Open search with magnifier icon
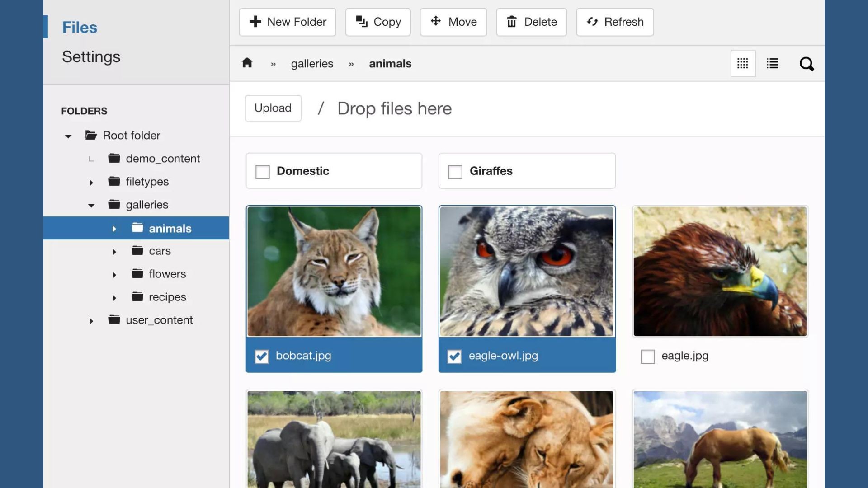Viewport: 868px width, 488px height. click(807, 64)
